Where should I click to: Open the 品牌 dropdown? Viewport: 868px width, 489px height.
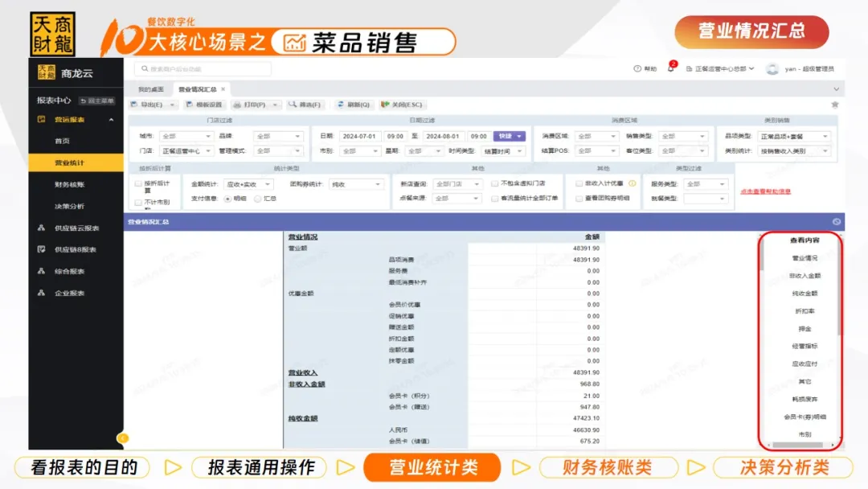[278, 136]
